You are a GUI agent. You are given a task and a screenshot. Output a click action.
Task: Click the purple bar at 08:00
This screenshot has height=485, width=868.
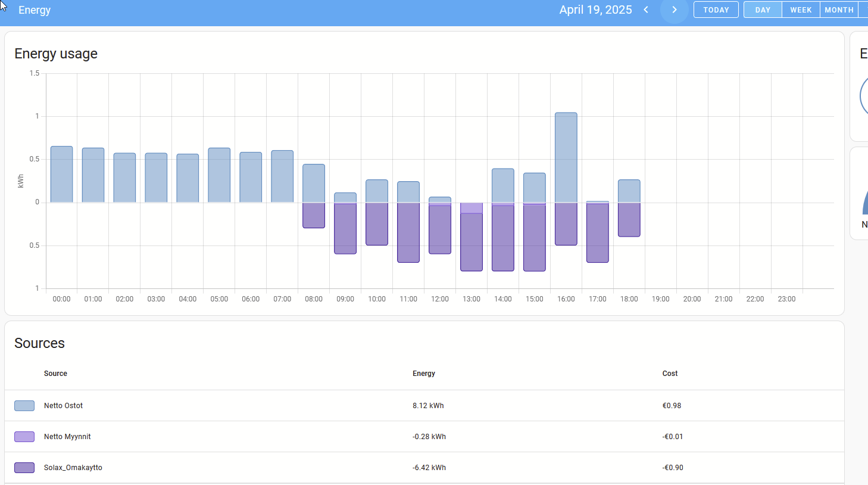click(314, 215)
